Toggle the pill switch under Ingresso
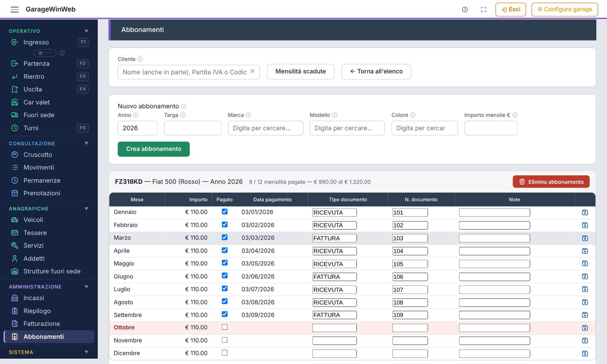607x364 pixels. click(45, 53)
